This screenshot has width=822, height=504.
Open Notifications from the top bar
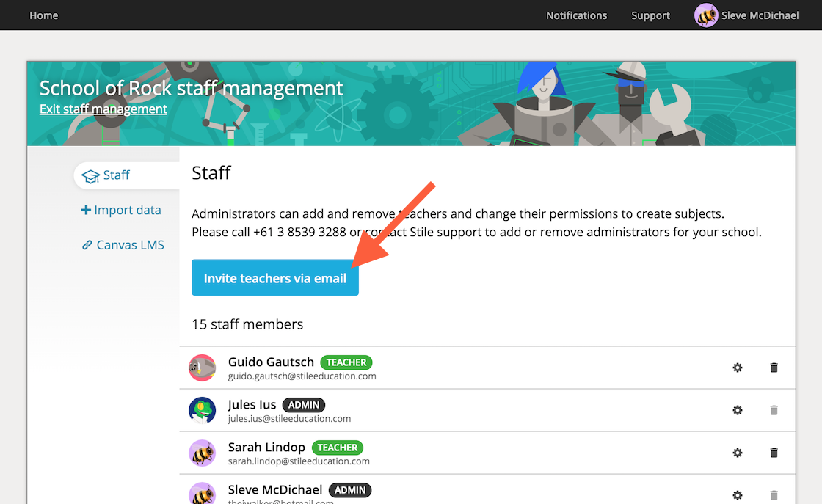(577, 15)
